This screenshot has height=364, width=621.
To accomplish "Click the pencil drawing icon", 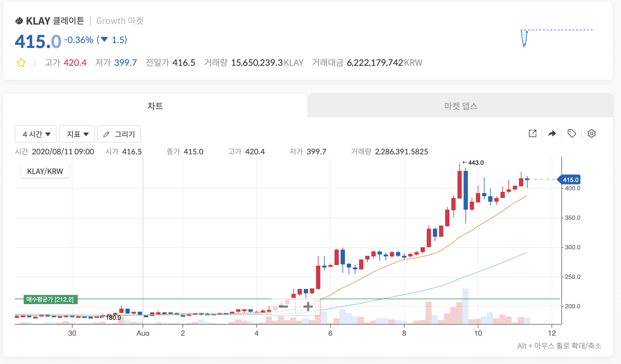I will 106,134.
